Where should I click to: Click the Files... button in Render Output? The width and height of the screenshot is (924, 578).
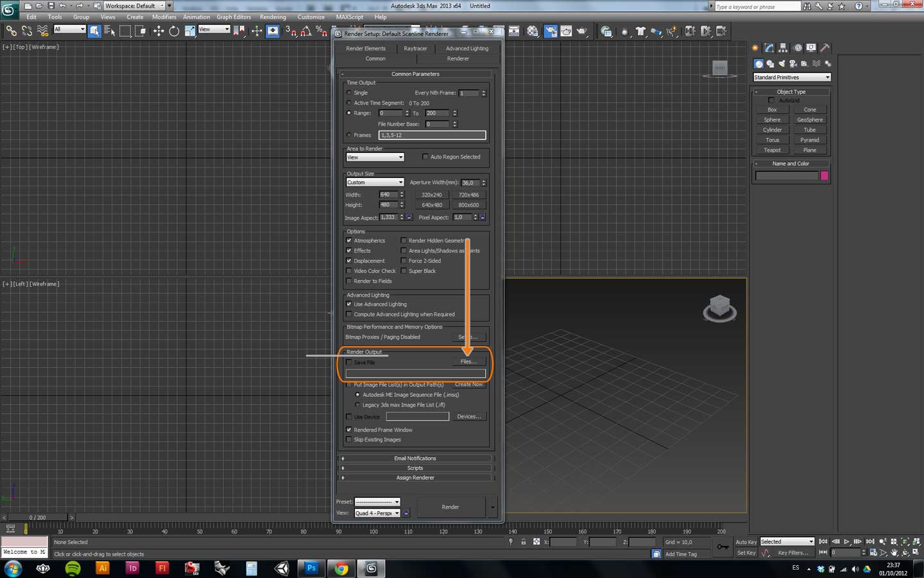pyautogui.click(x=468, y=362)
